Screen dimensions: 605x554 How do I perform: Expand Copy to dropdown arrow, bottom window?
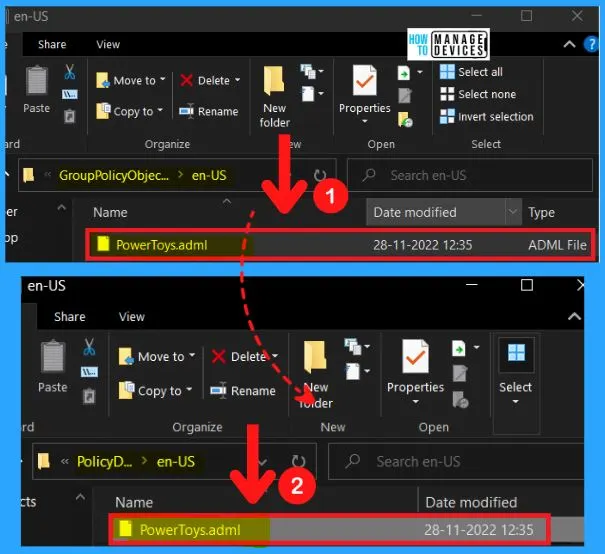(189, 389)
